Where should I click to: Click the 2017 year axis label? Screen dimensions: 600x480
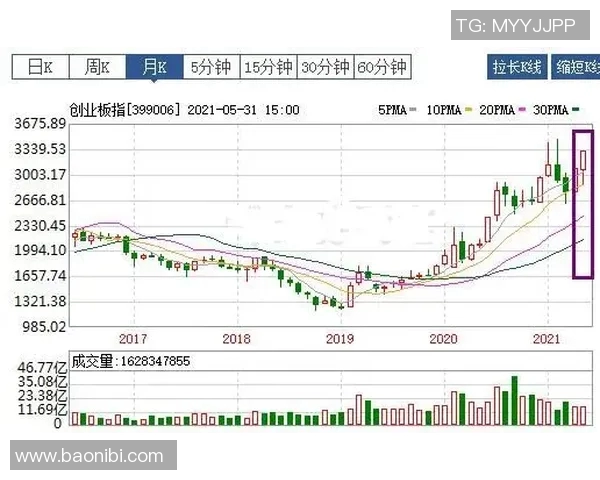(133, 339)
